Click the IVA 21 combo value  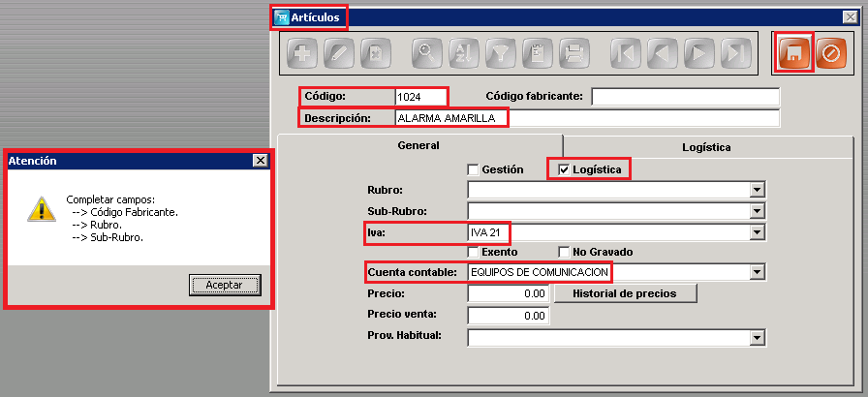tap(485, 233)
